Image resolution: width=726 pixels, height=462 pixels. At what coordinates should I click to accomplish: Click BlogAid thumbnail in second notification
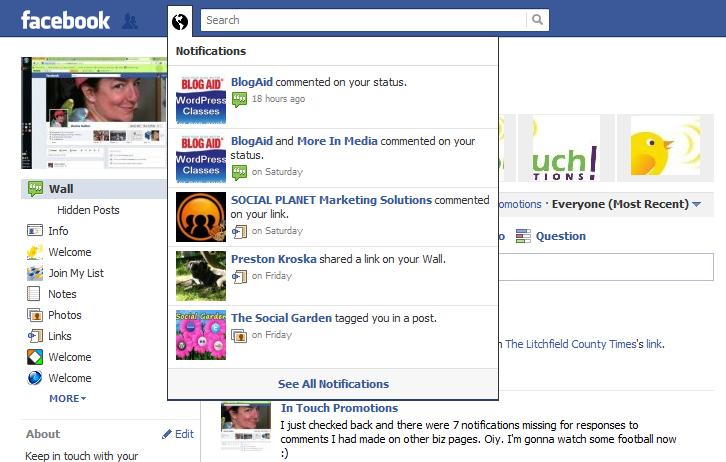click(x=201, y=158)
